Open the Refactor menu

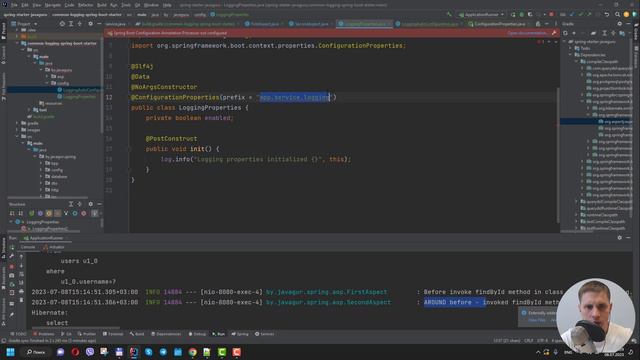coord(85,5)
